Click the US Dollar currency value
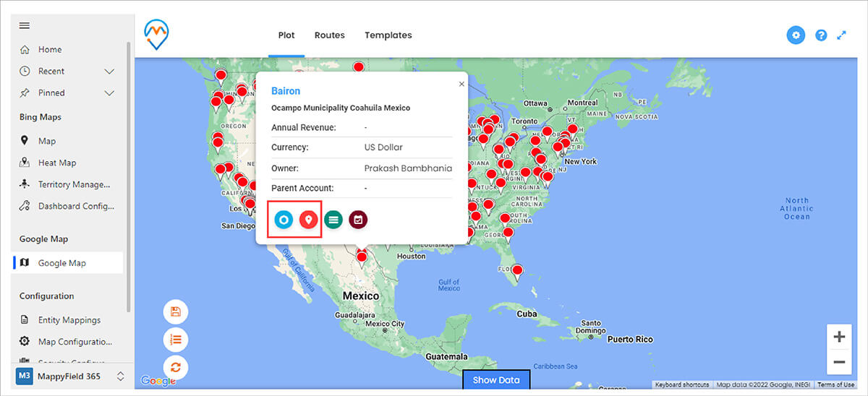 click(383, 147)
